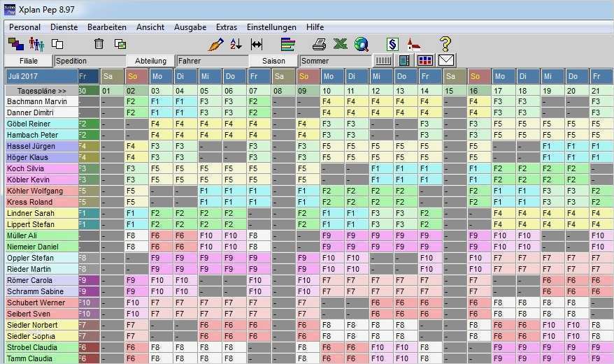The height and width of the screenshot is (364, 614).
Task: Open the Extras menu
Action: pos(227,27)
